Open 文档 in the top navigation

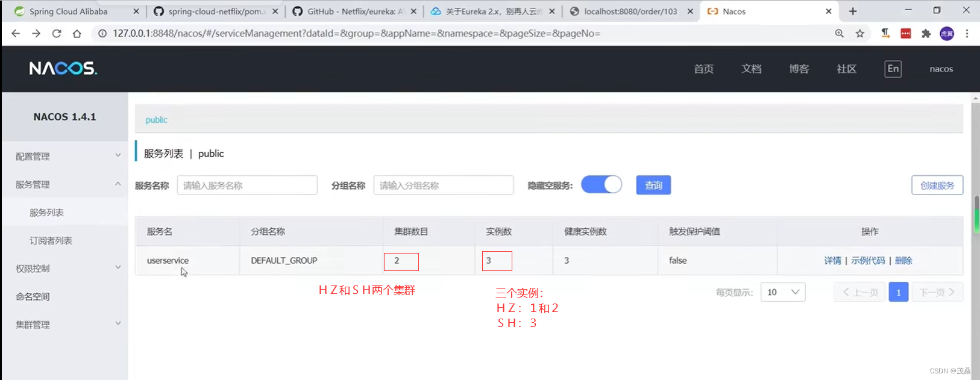[x=751, y=69]
